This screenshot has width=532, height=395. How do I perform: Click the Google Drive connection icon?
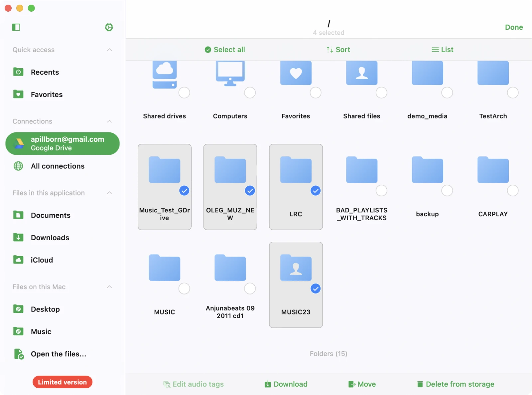[x=19, y=144]
